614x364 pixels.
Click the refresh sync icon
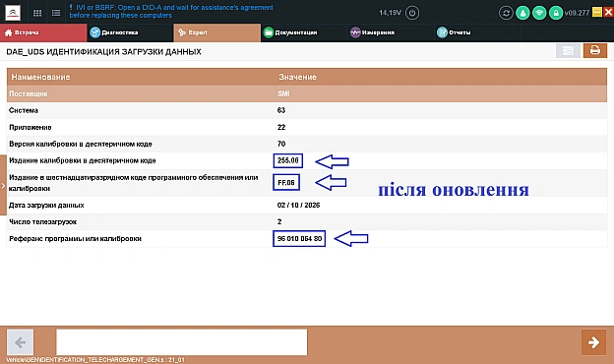pos(506,13)
